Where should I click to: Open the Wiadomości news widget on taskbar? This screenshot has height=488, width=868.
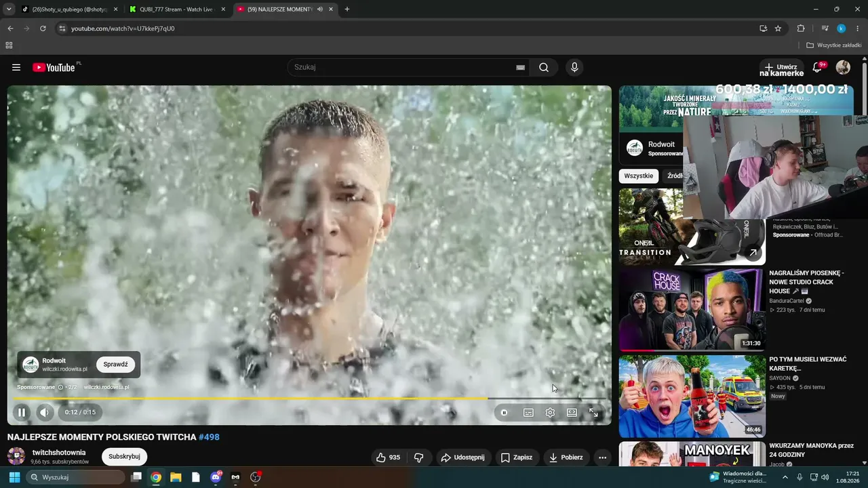click(738, 477)
